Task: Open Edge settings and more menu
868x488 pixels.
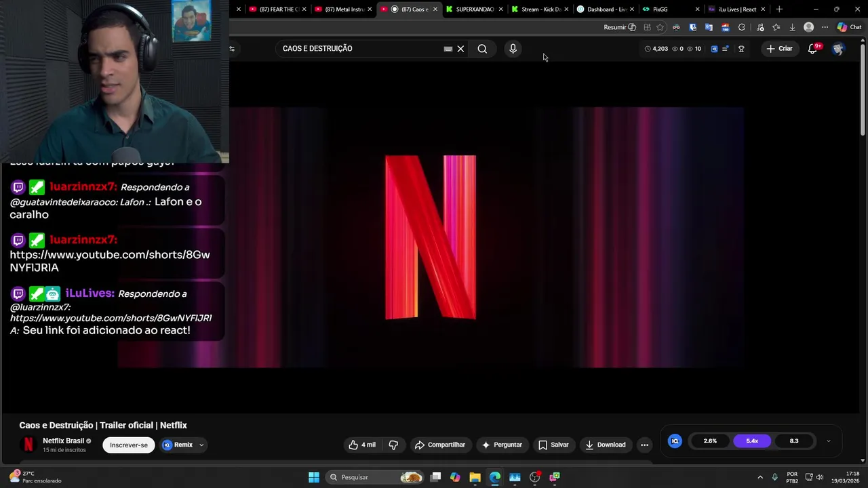Action: coord(825,27)
